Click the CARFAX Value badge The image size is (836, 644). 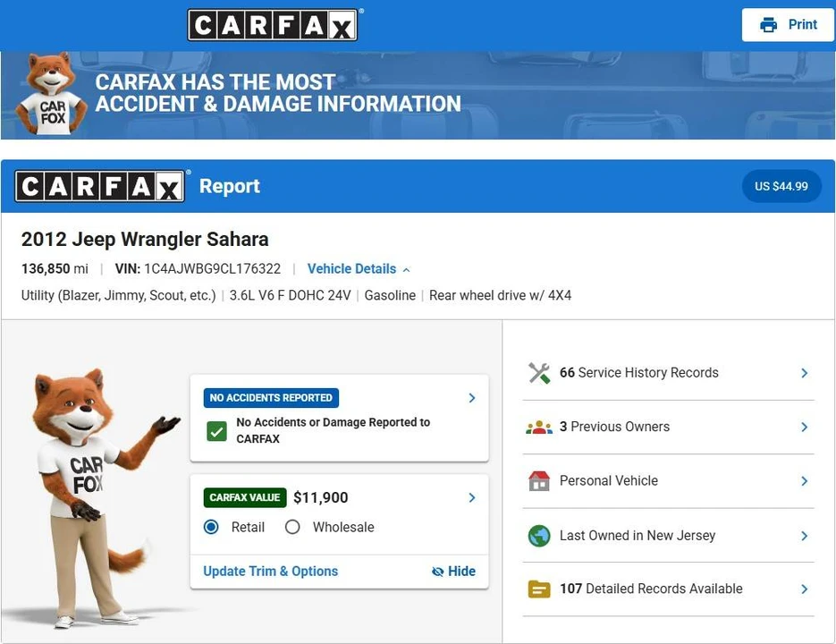pos(245,497)
